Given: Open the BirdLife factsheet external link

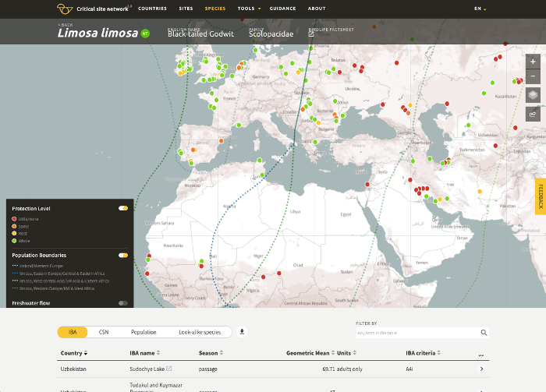Looking at the screenshot, I should tap(311, 34).
